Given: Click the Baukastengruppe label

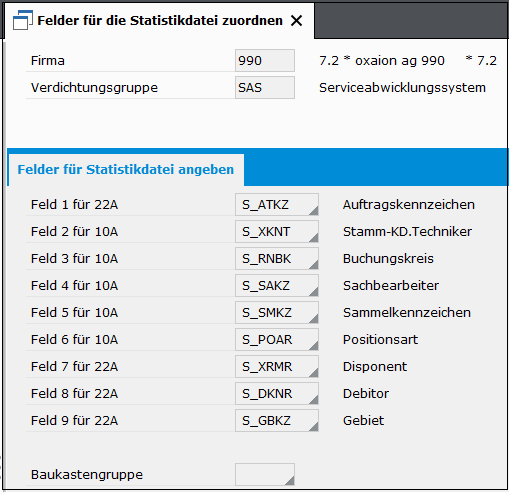Looking at the screenshot, I should (87, 475).
